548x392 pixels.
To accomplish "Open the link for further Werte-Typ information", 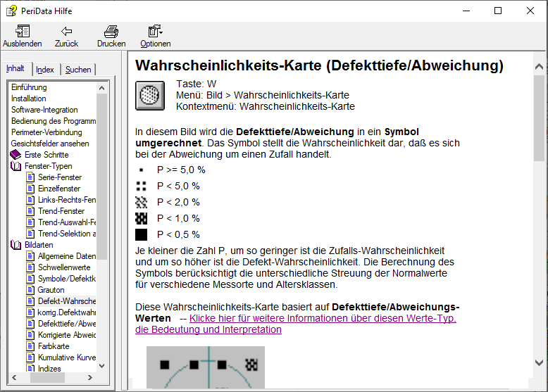I will point(323,318).
